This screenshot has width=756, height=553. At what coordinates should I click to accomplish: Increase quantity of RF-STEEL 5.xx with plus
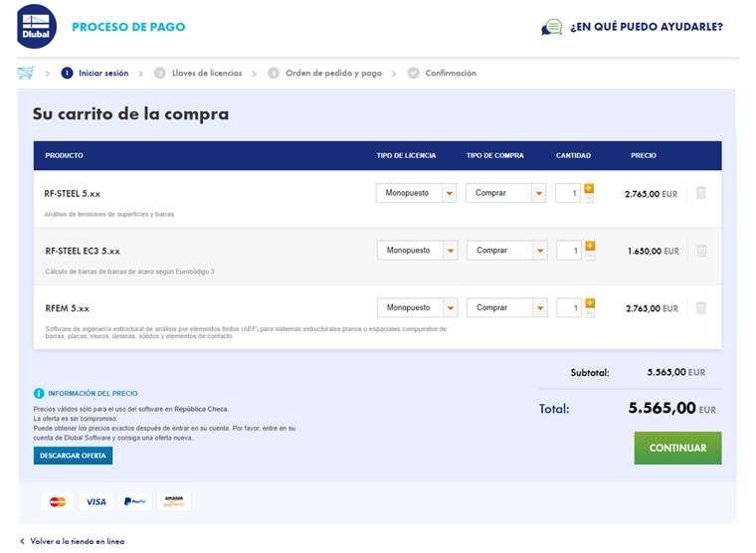589,188
